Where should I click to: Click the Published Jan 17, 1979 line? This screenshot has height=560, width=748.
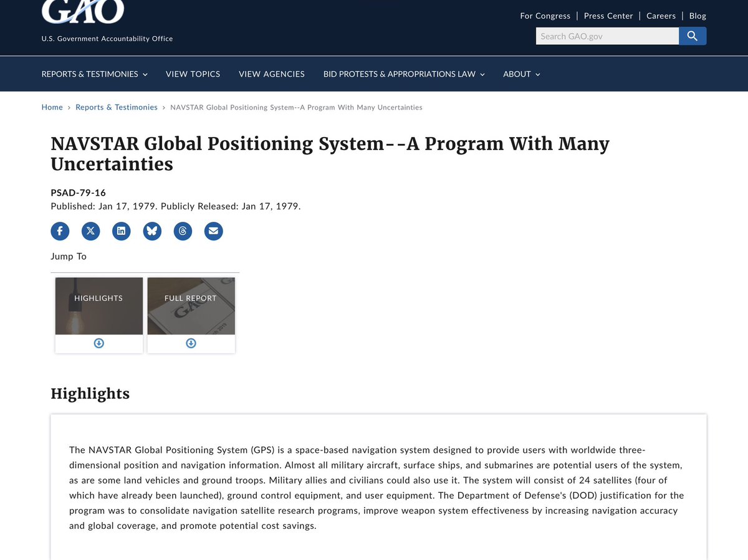click(176, 206)
